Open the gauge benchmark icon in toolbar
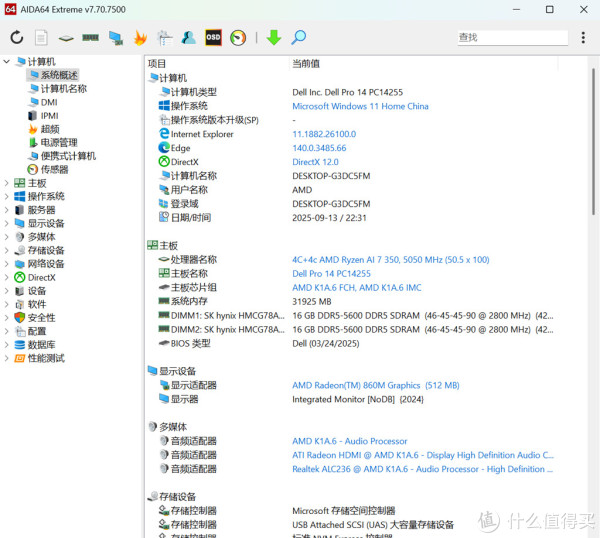Viewport: 600px width, 538px height. [238, 38]
